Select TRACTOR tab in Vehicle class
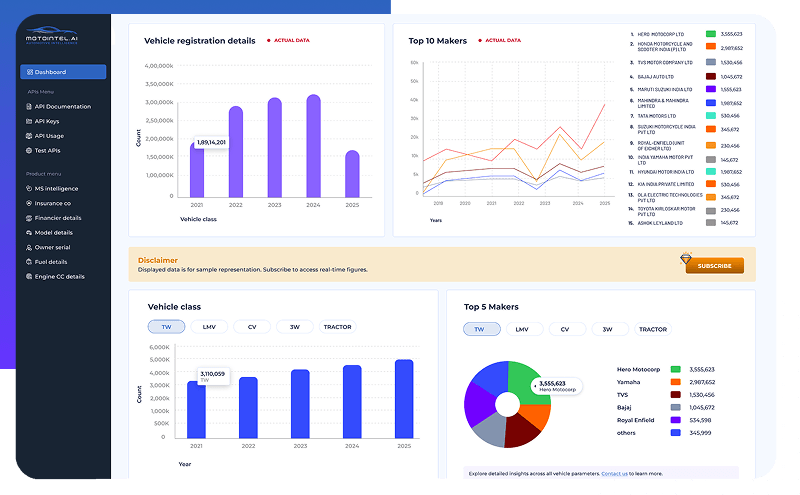Viewport: 800px width, 495px height. 337,327
